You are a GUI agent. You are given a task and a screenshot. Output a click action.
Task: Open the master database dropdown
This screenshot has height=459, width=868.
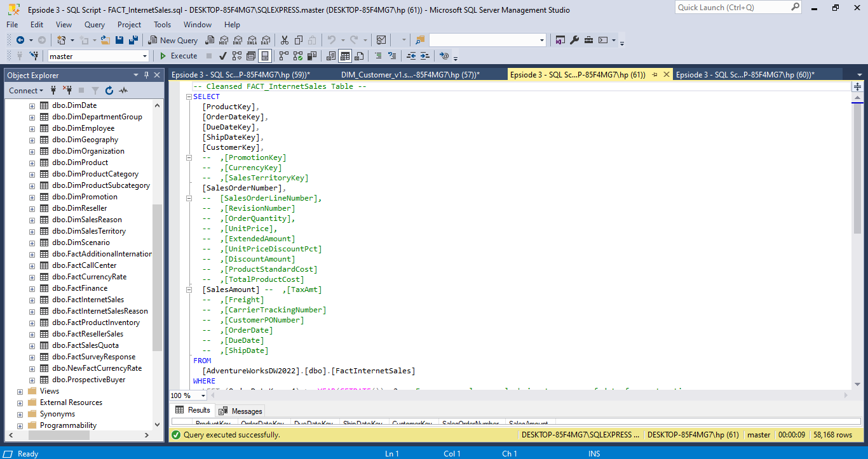click(145, 56)
